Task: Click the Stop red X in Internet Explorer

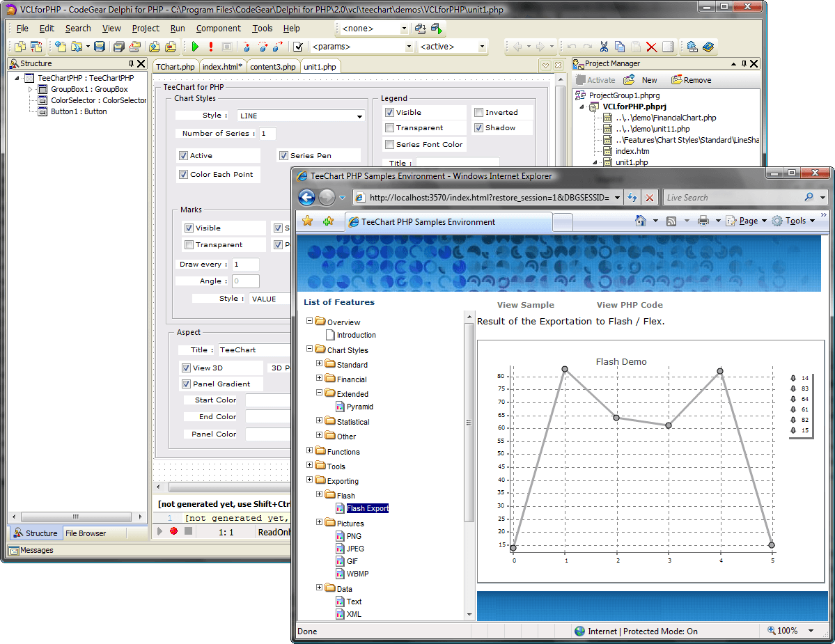Action: tap(650, 198)
